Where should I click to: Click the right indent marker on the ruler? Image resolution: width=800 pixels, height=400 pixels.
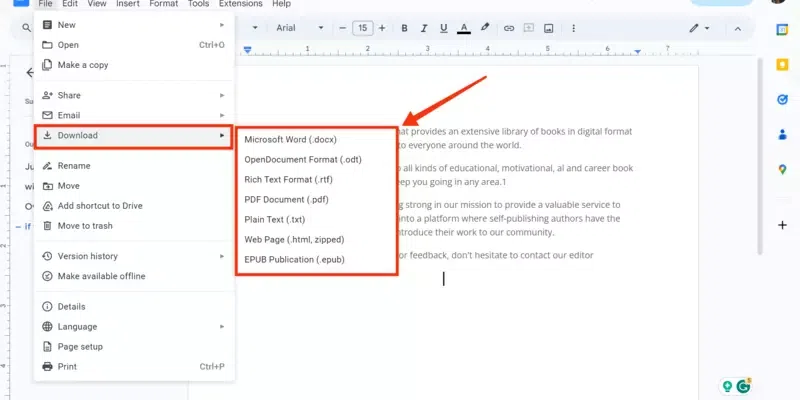[637, 52]
